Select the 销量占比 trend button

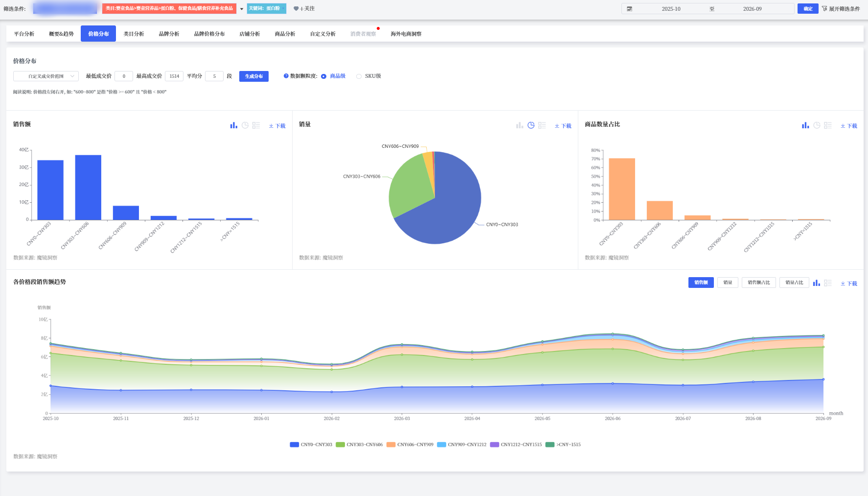click(x=794, y=283)
